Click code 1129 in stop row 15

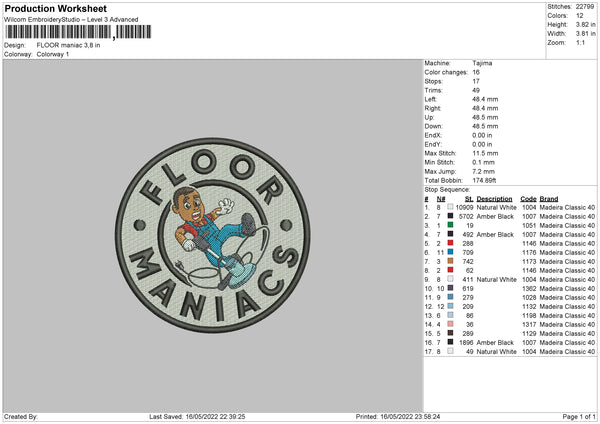[529, 334]
